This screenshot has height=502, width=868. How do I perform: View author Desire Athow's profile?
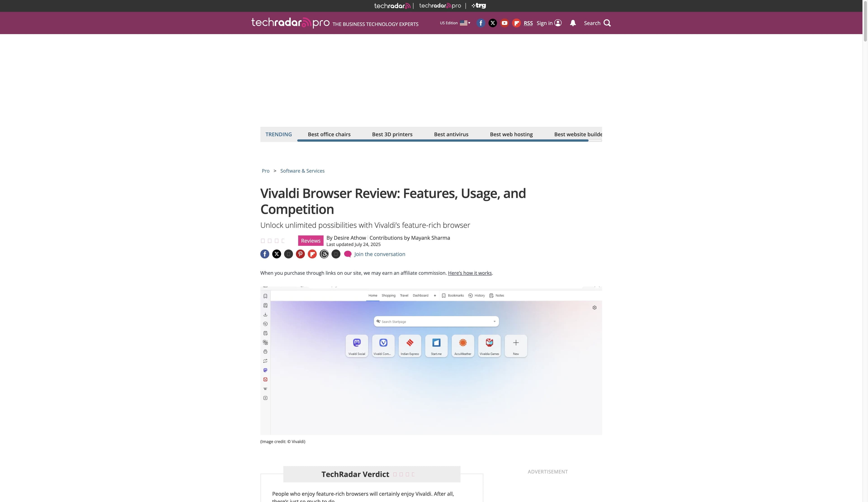[x=350, y=238]
